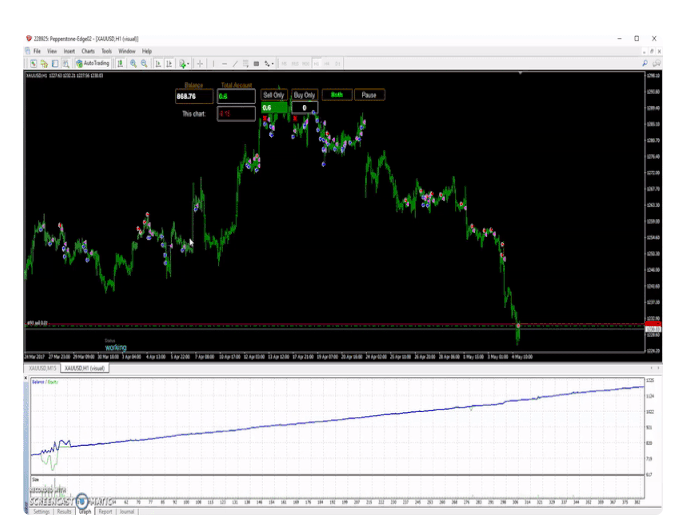Expand the Indicators dropdown arrow

pos(188,64)
